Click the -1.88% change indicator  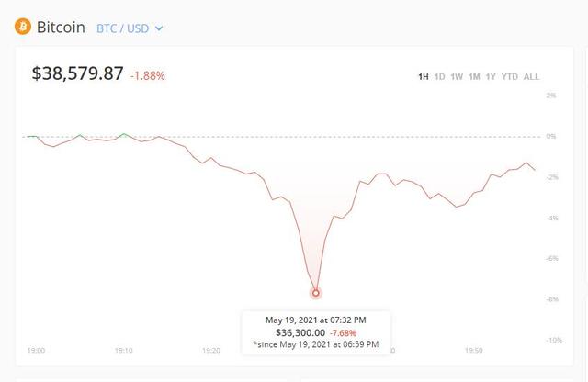148,75
